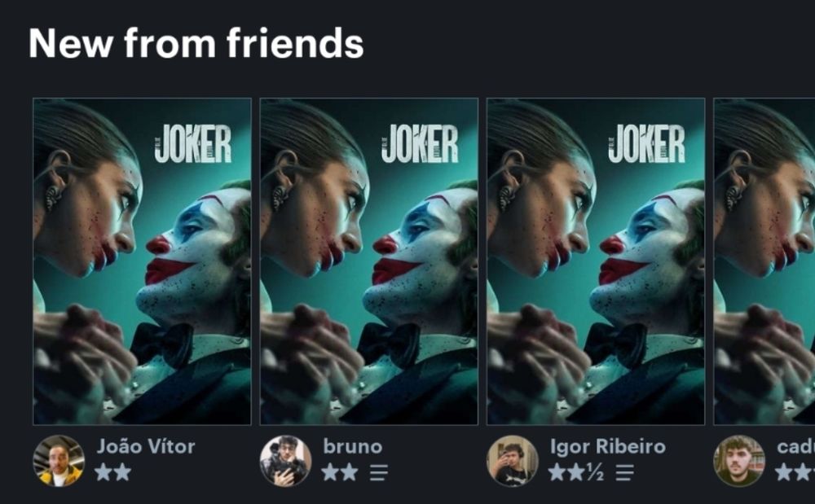
Task: Click bruno's two-star rating
Action: click(x=340, y=472)
